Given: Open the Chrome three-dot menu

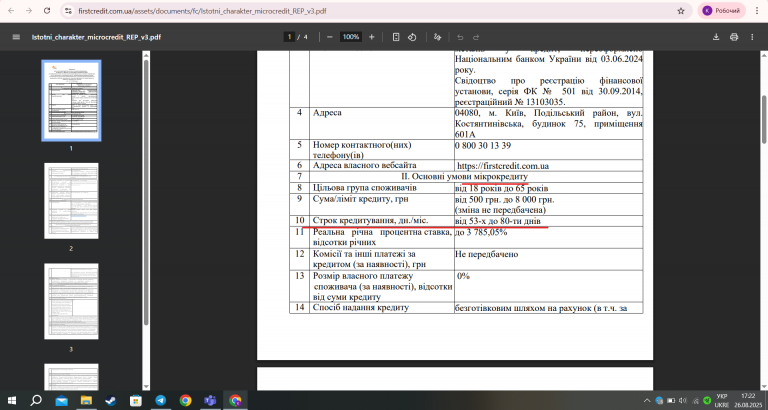Looking at the screenshot, I should 757,11.
